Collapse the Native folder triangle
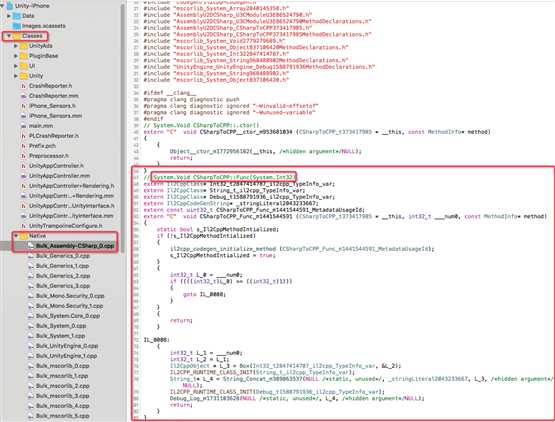This screenshot has width=555, height=422. [16, 235]
